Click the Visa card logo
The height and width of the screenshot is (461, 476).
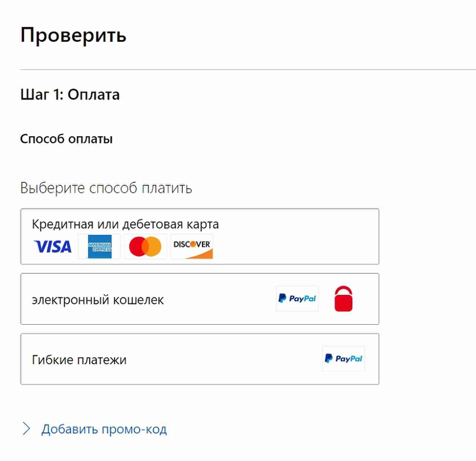pyautogui.click(x=53, y=246)
